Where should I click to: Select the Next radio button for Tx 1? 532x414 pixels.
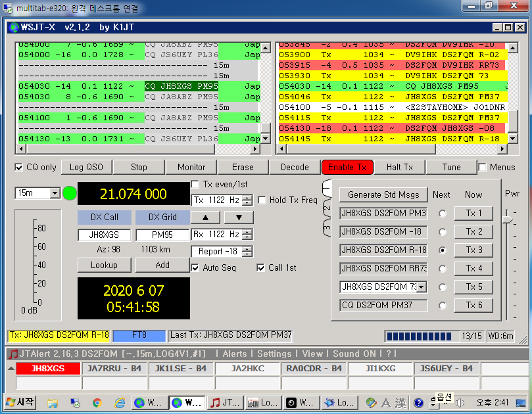(x=442, y=214)
